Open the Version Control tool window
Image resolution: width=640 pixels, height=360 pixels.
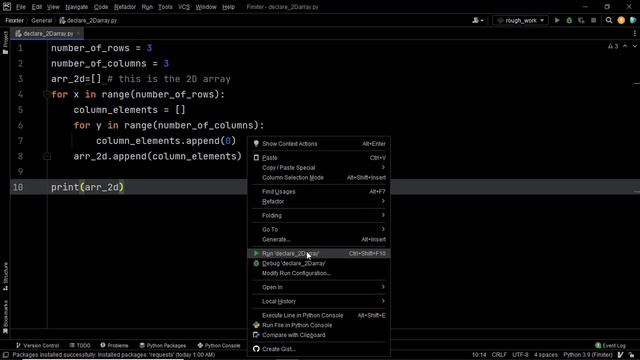(x=38, y=345)
